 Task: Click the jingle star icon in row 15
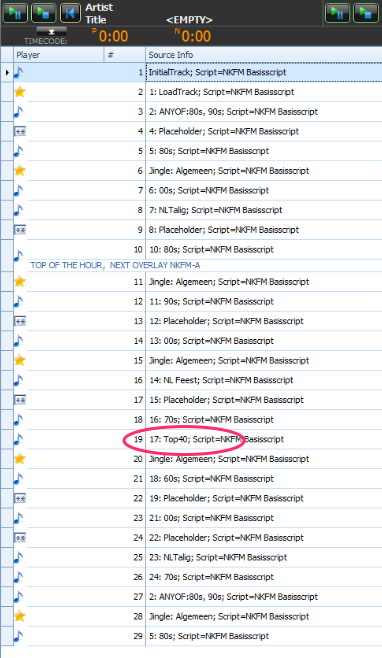click(x=20, y=360)
